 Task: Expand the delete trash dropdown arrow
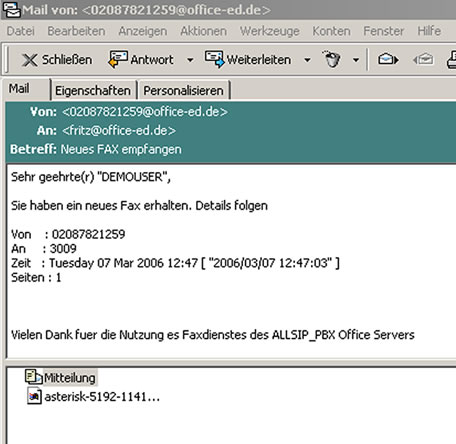[x=356, y=60]
